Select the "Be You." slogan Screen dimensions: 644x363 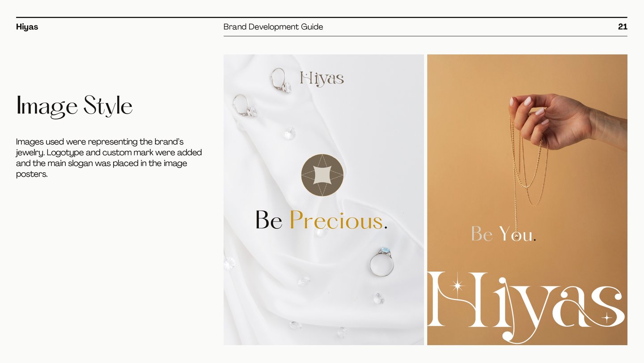click(503, 234)
